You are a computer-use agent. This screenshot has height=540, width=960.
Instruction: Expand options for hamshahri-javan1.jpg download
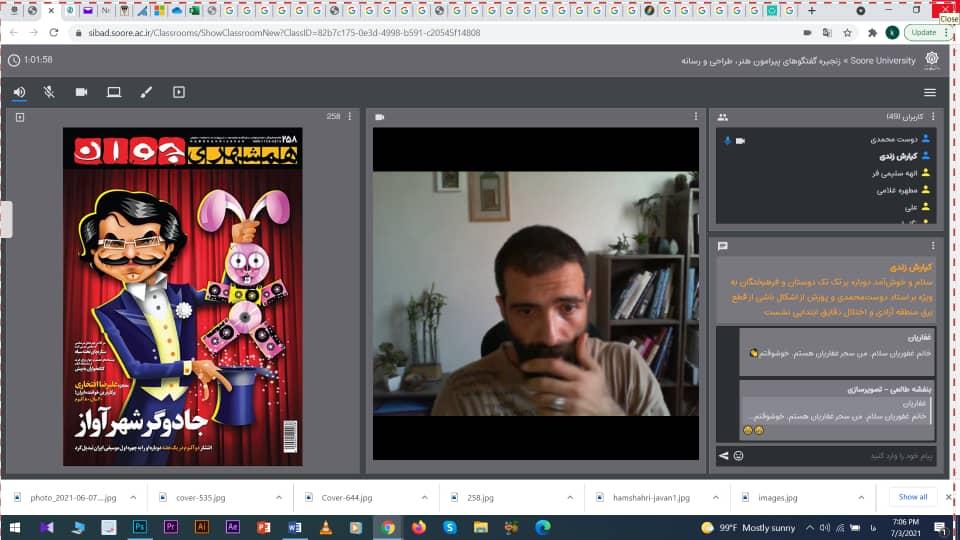[716, 498]
